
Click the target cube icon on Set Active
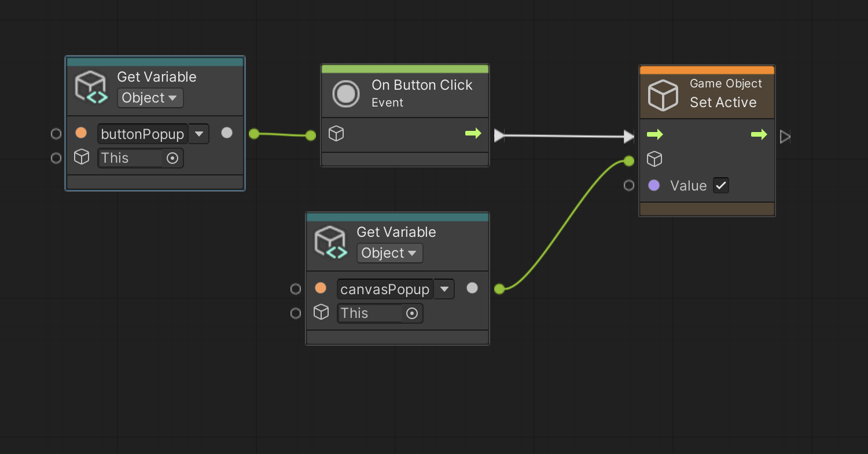654,159
